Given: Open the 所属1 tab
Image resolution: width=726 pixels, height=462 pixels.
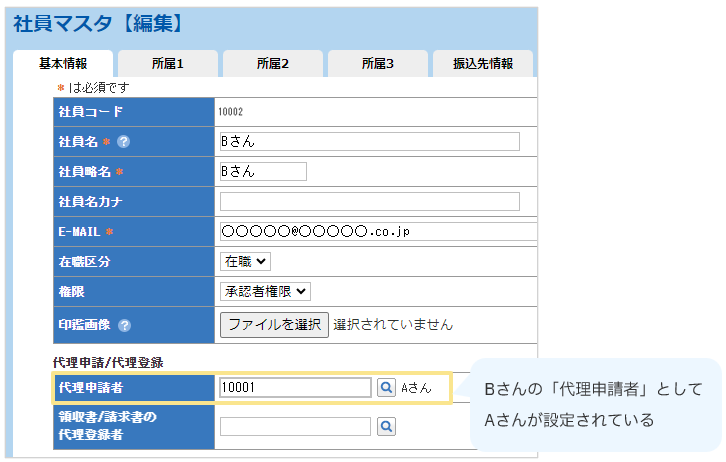Looking at the screenshot, I should [x=168, y=64].
